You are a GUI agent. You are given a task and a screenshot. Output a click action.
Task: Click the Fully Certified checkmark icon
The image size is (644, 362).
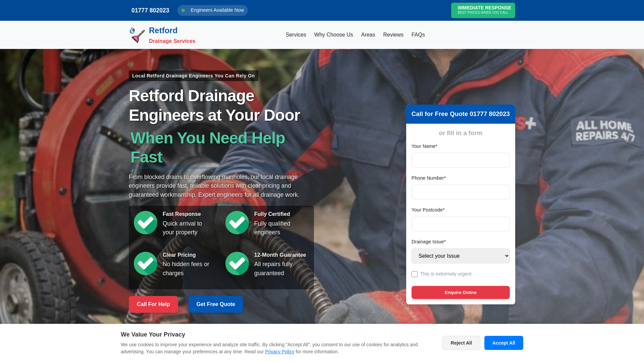[x=237, y=223]
